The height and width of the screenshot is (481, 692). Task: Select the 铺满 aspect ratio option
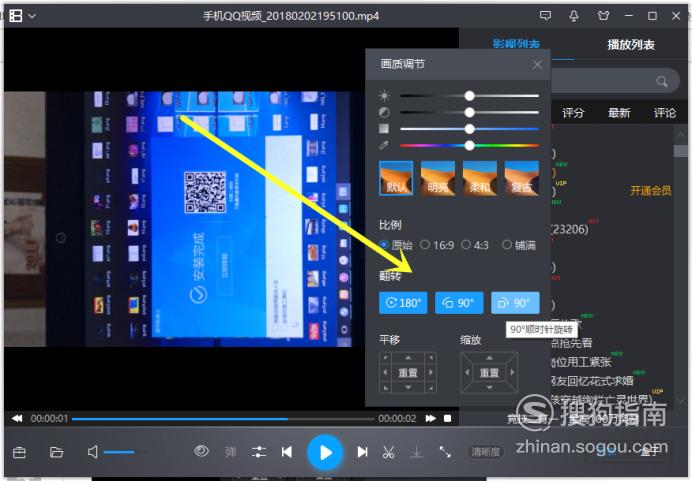pyautogui.click(x=519, y=245)
